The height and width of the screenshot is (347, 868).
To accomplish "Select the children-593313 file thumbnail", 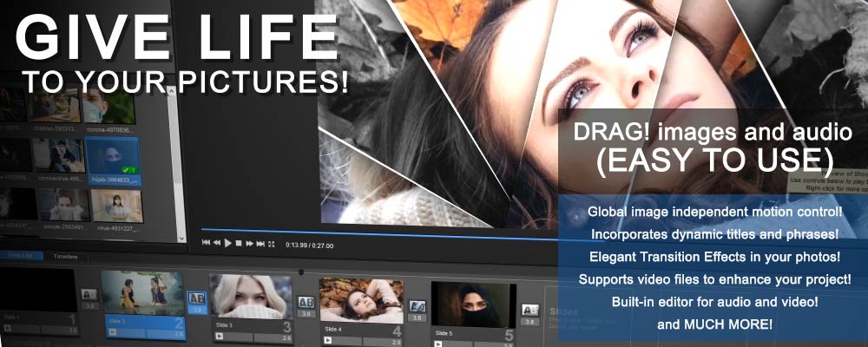I will tap(54, 106).
